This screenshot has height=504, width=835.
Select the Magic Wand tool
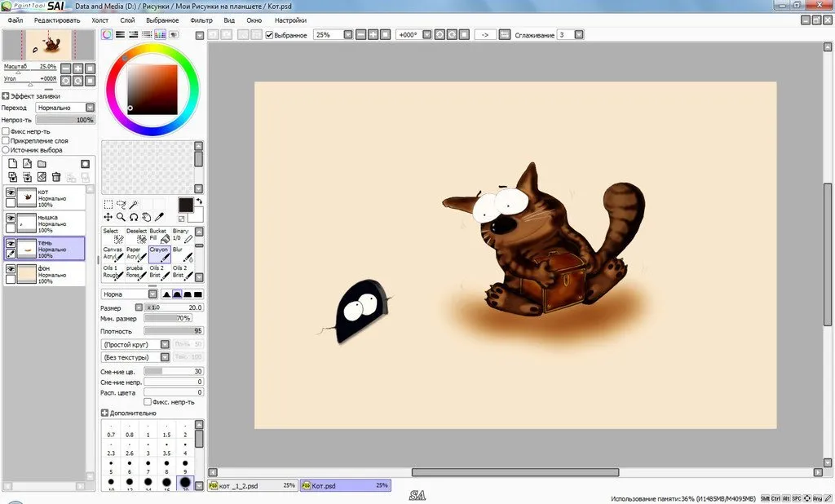[134, 205]
